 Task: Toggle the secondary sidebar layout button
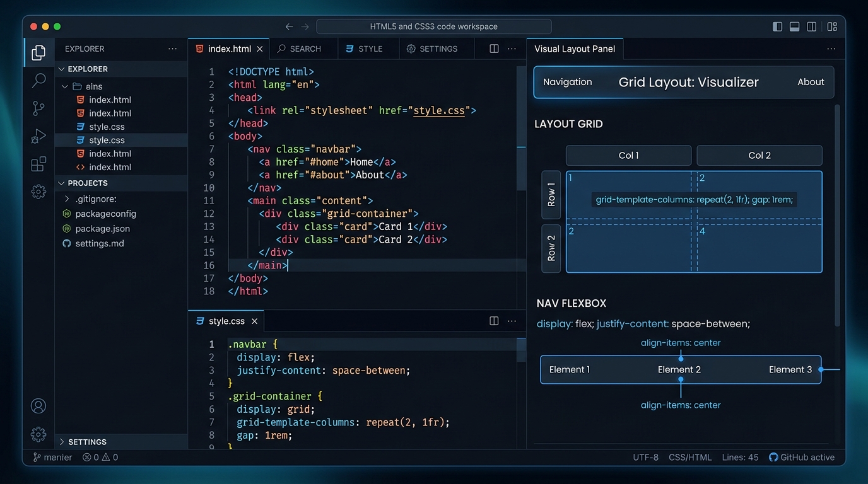click(x=812, y=26)
